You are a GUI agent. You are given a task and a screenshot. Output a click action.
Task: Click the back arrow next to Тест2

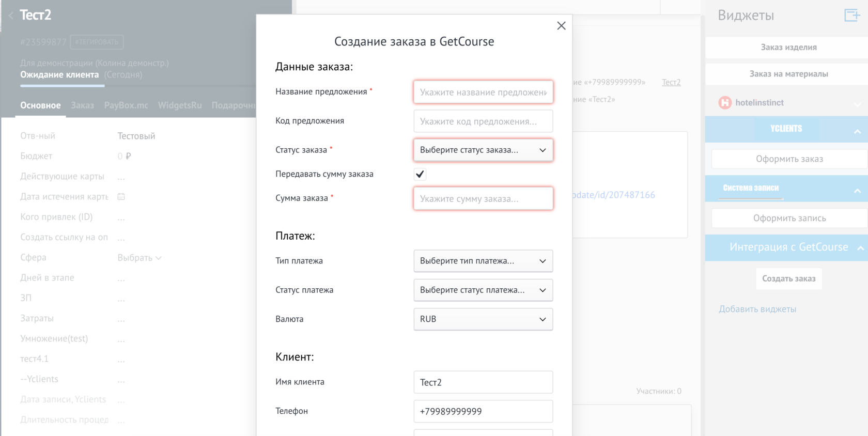[11, 15]
